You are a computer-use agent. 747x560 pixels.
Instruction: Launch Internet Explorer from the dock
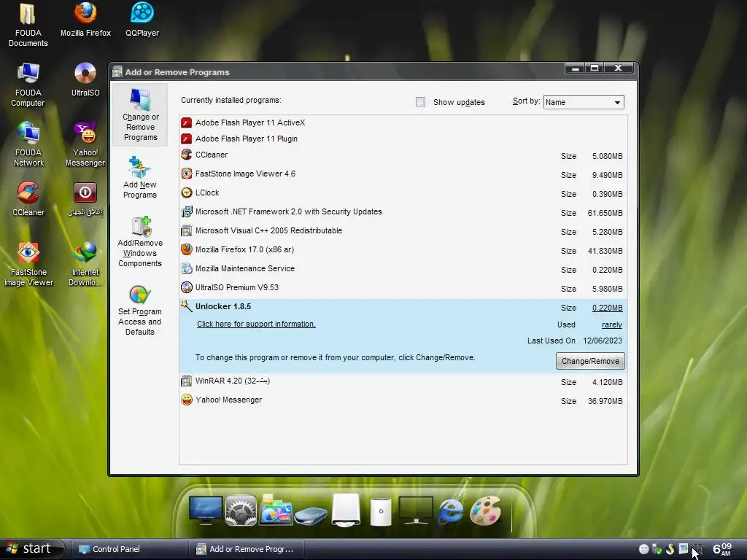click(450, 511)
